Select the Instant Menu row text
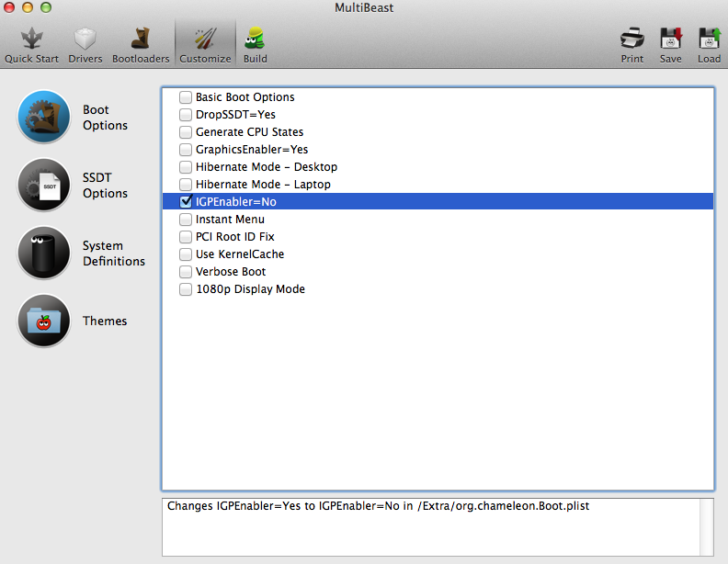Image resolution: width=728 pixels, height=564 pixels. pos(230,220)
